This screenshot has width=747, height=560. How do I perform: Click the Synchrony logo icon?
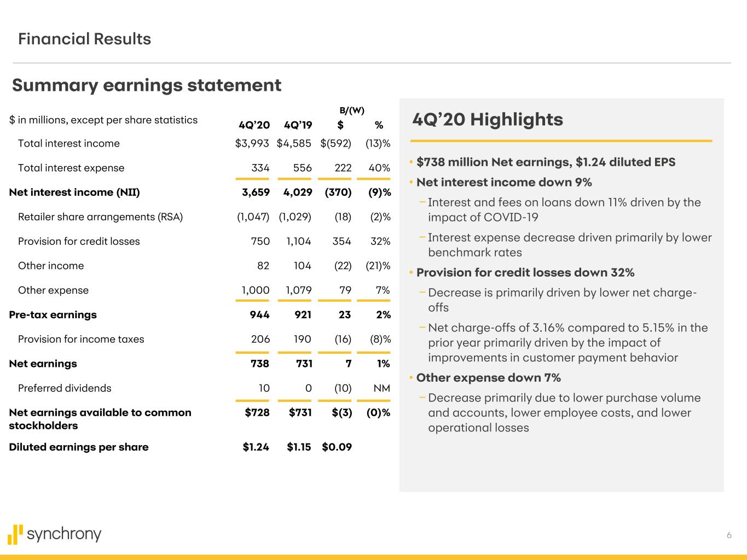click(15, 534)
